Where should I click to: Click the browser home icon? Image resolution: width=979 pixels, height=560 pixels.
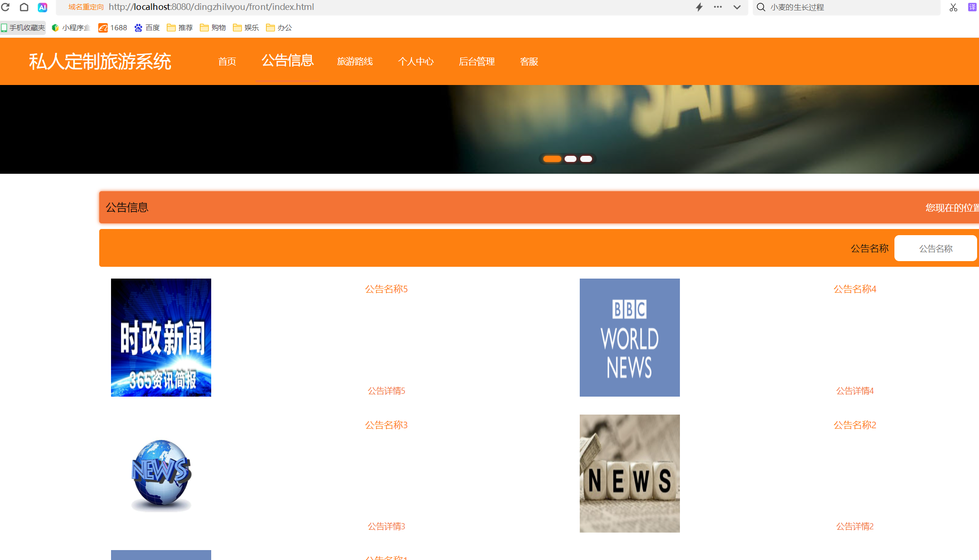(24, 7)
